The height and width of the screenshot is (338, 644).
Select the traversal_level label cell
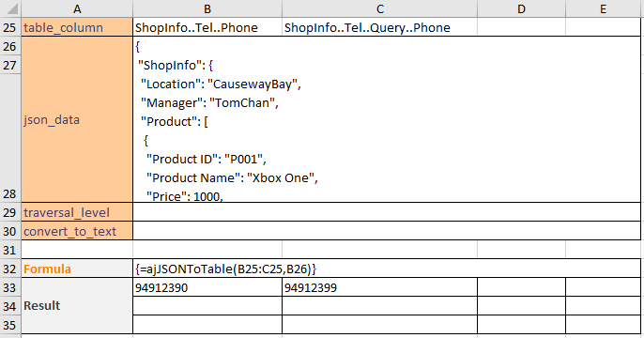click(x=77, y=212)
